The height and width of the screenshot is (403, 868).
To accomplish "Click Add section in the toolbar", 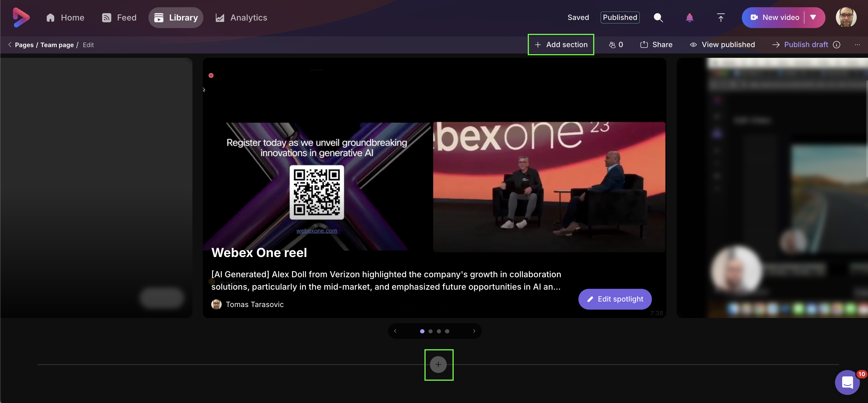I will click(561, 45).
